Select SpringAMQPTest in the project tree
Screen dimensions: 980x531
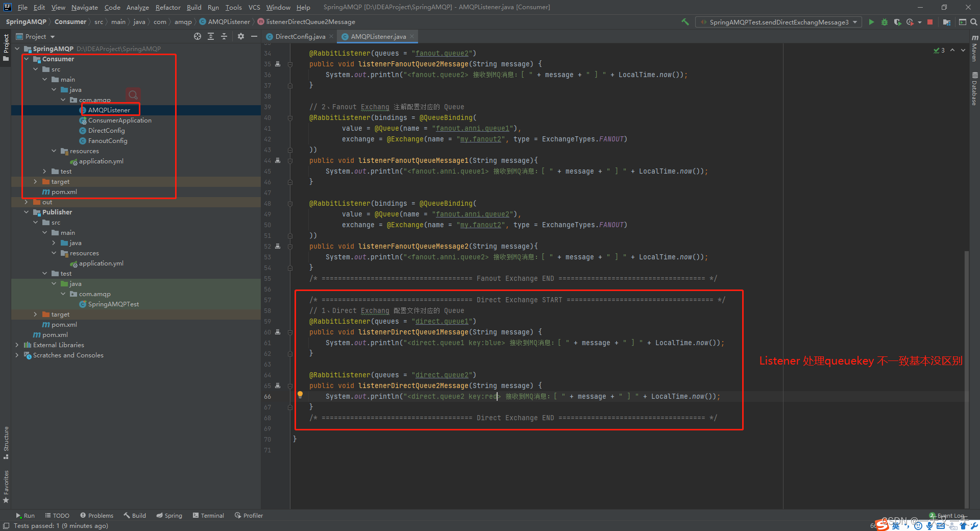click(x=113, y=304)
